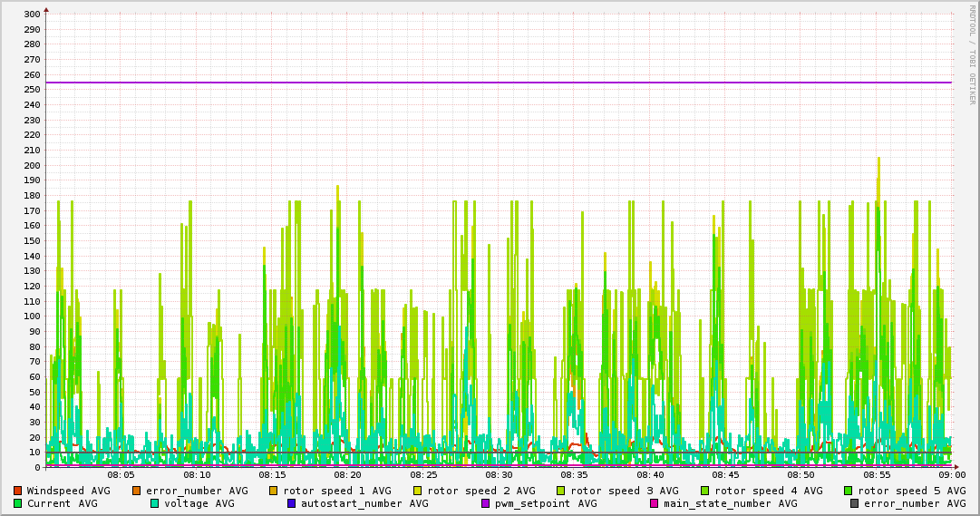Click the purple pwm_setpoint AVG legend swatch
This screenshot has height=516, width=980.
pos(485,503)
